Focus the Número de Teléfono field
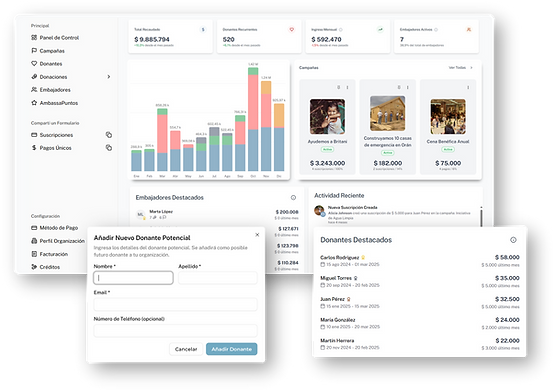Viewport: 555px width, 391px height. [x=176, y=330]
